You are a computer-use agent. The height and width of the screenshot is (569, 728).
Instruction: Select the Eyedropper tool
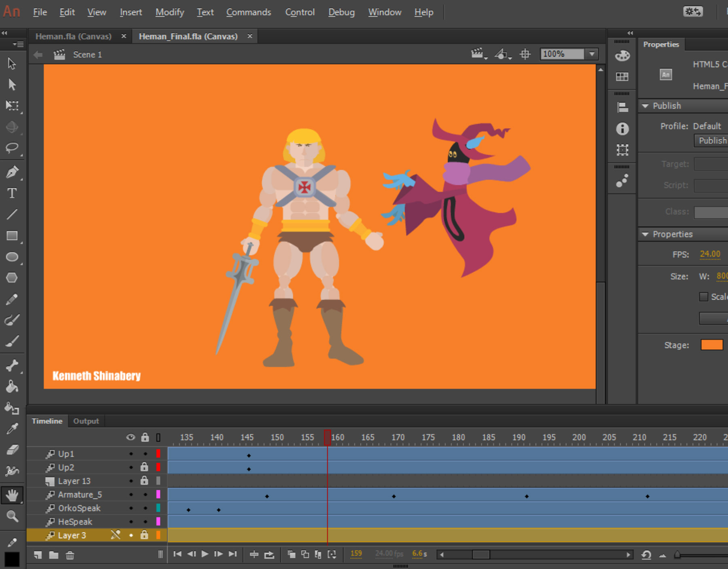12,429
